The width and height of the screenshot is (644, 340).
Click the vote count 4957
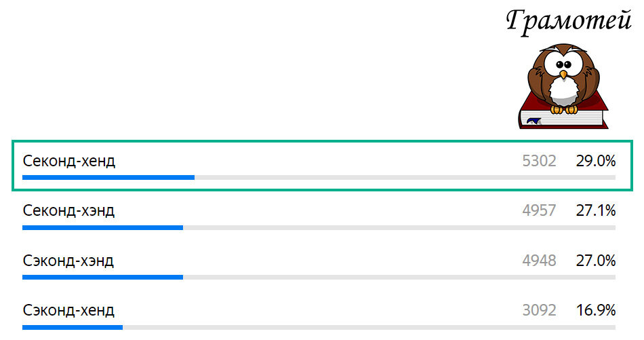coord(540,210)
